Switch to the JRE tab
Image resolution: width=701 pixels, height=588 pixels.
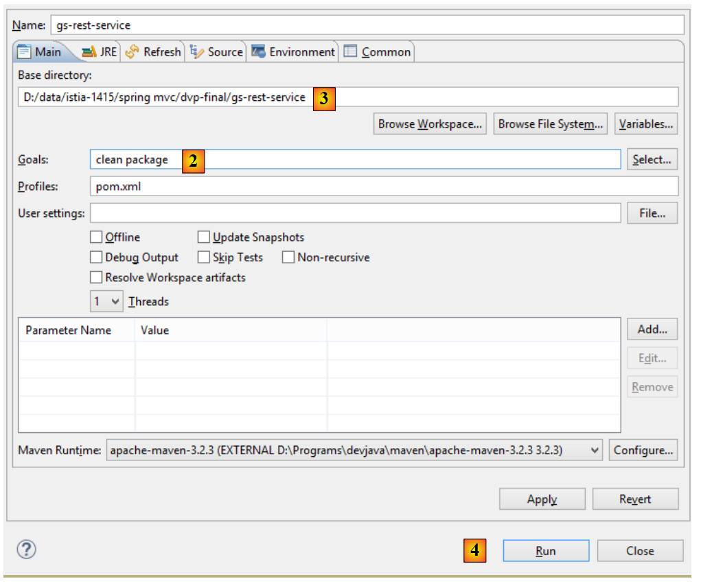point(100,52)
